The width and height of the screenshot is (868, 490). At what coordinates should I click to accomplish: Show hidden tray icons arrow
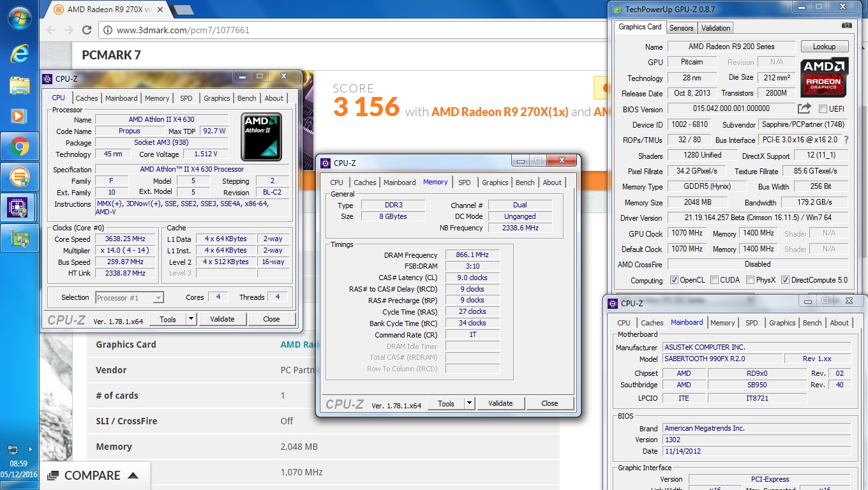(30, 450)
